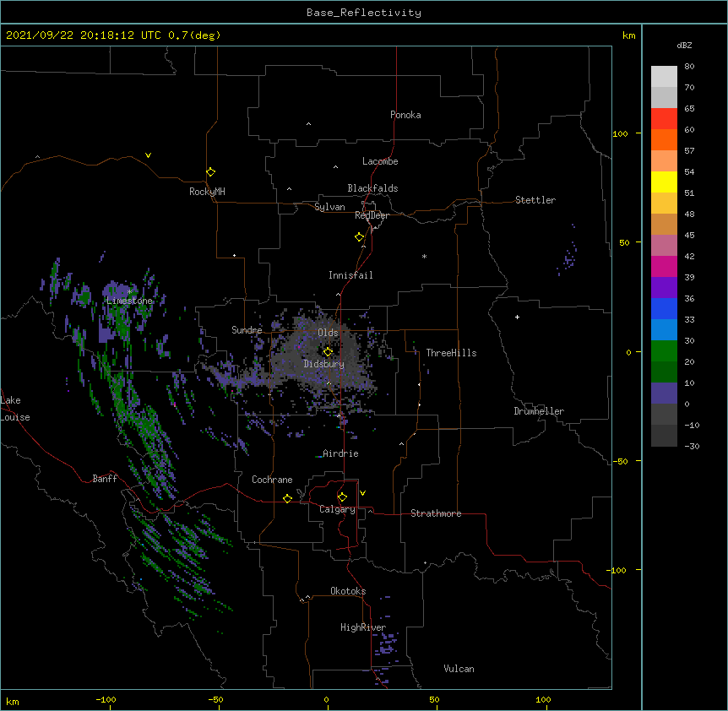Click the Sundre label
This screenshot has height=711, width=728.
point(247,330)
